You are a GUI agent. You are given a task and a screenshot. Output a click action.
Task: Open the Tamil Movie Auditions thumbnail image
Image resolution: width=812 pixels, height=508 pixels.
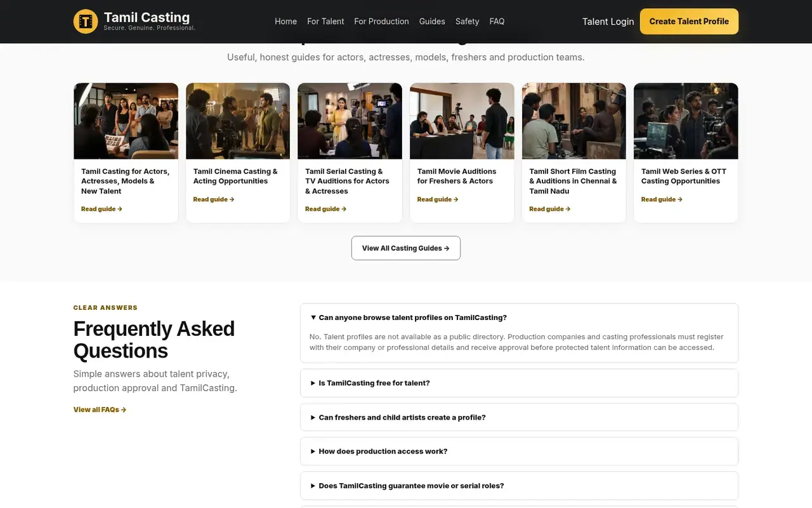462,121
